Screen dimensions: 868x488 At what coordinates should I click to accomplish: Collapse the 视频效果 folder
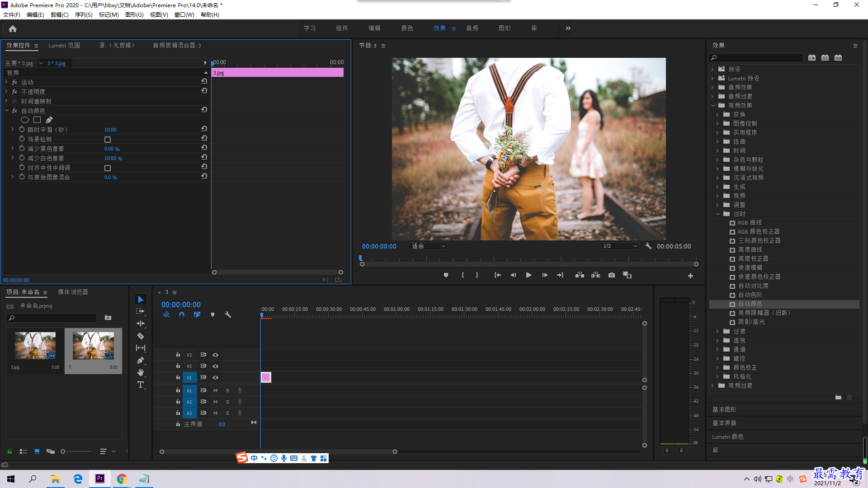713,105
